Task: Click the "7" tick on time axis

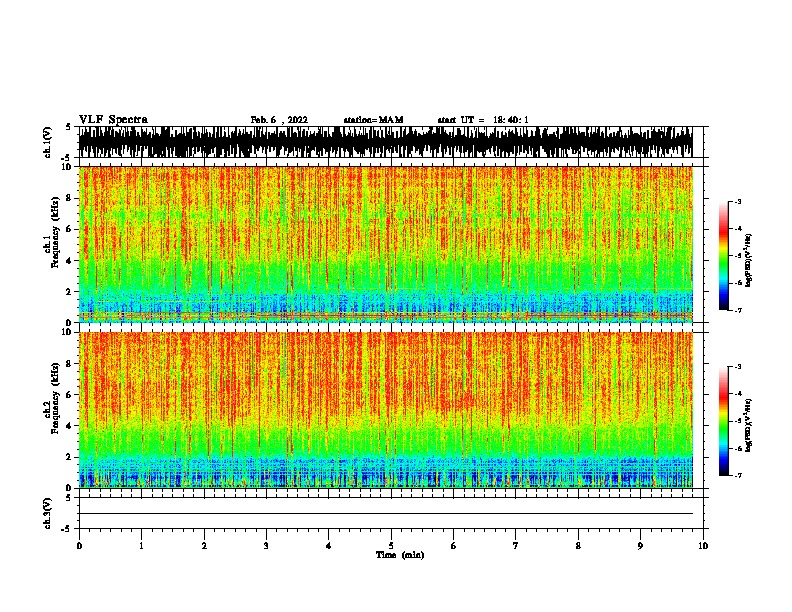Action: (x=516, y=546)
